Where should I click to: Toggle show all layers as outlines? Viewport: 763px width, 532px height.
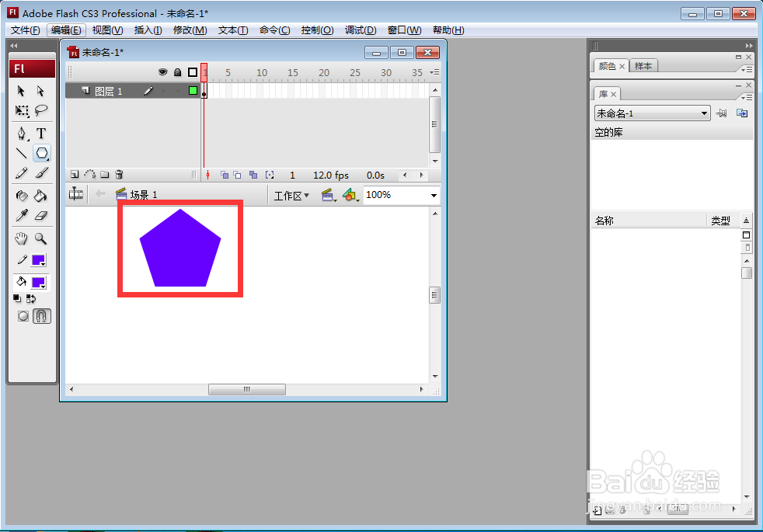point(193,72)
